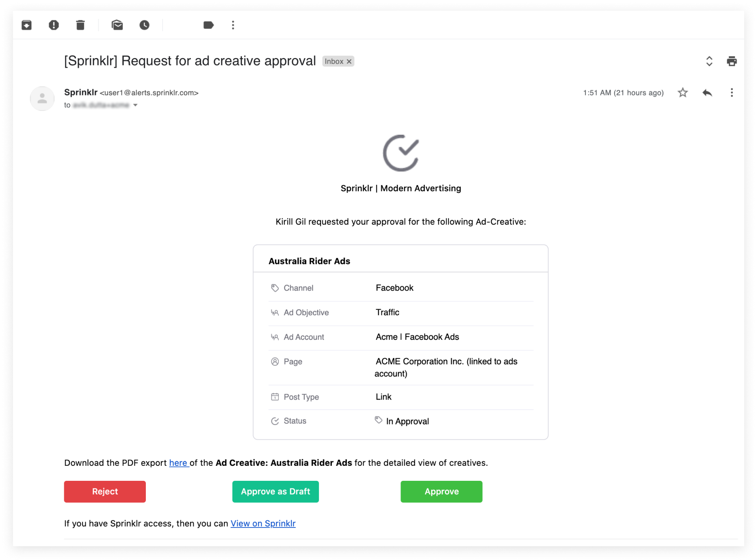Select the 'Traffic' objective value
Screen dimensions: 756x560
click(388, 312)
